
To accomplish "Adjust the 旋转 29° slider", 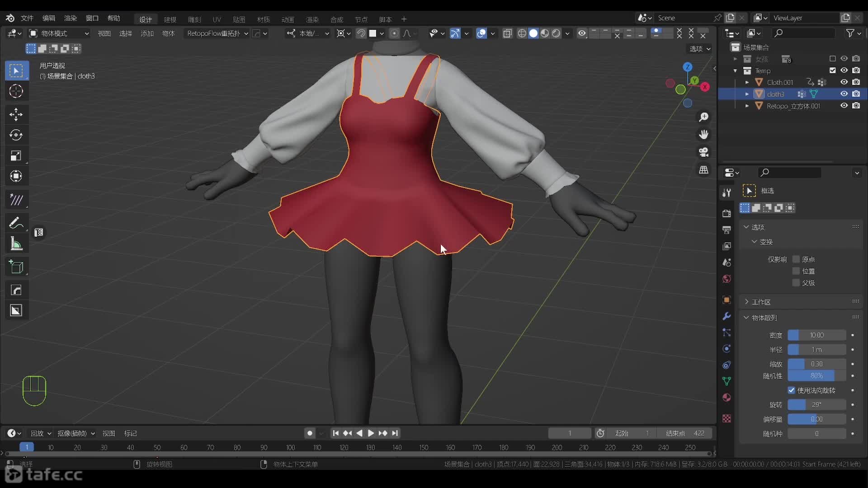I will click(x=816, y=405).
